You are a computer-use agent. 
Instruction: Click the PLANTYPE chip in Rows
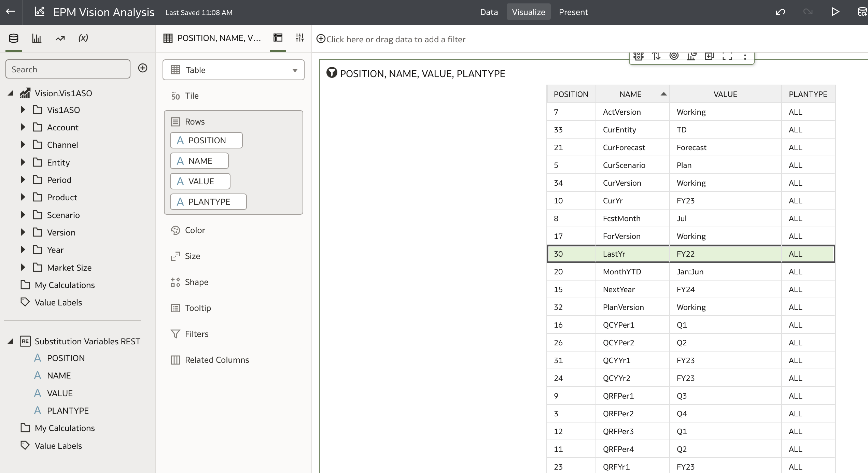208,202
